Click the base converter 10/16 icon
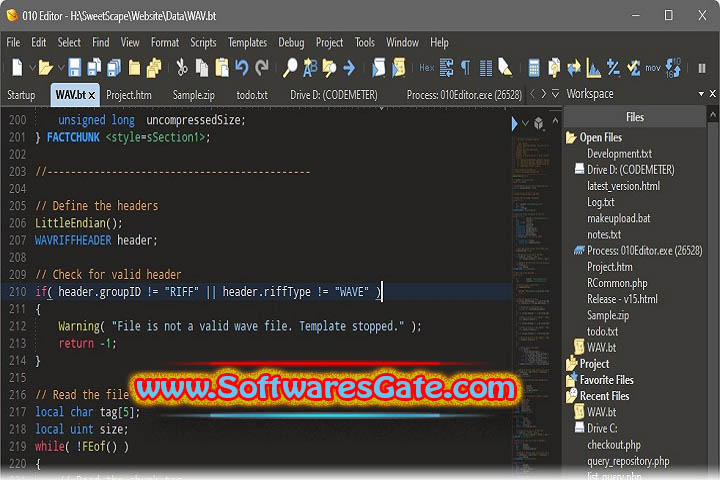 coord(673,68)
